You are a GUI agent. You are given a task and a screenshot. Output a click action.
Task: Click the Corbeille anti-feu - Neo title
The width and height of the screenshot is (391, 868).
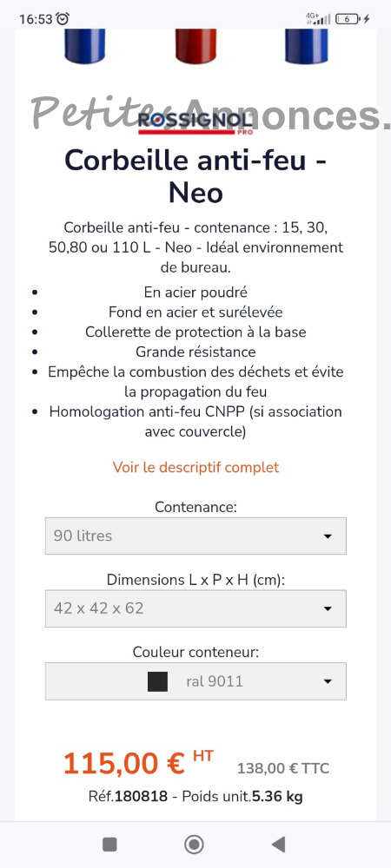coord(195,177)
